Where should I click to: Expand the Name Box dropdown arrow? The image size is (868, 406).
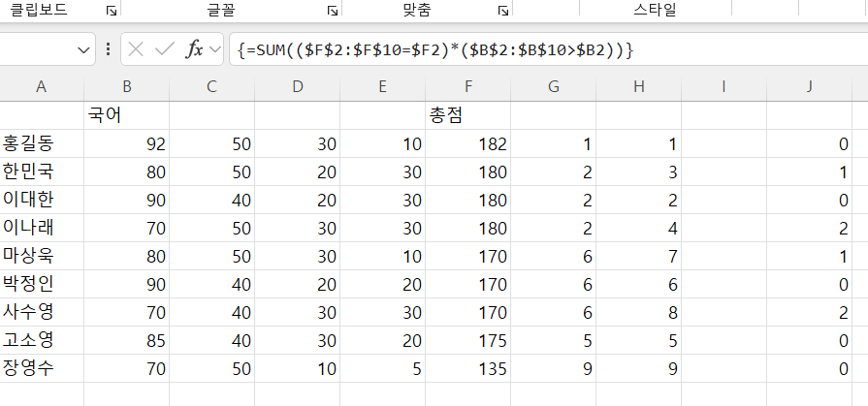(83, 49)
